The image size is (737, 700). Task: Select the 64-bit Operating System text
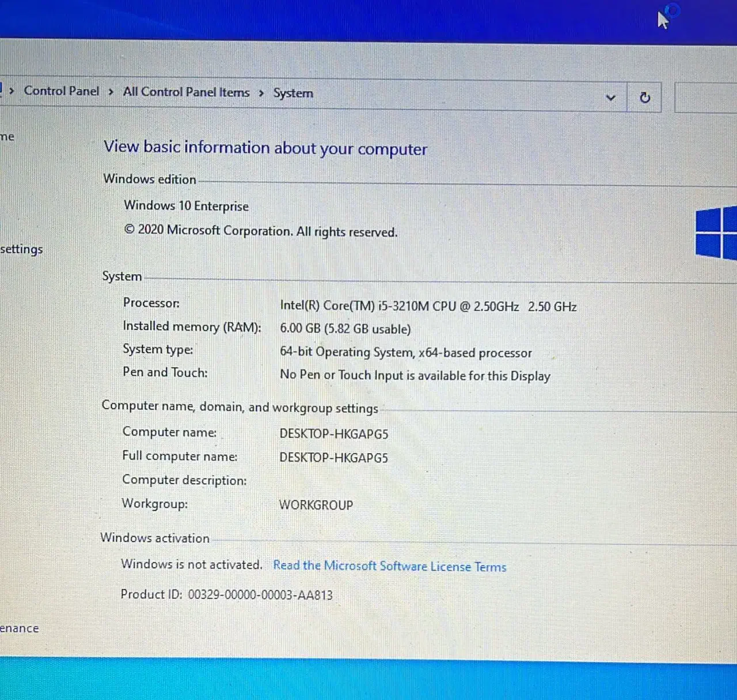(x=406, y=352)
